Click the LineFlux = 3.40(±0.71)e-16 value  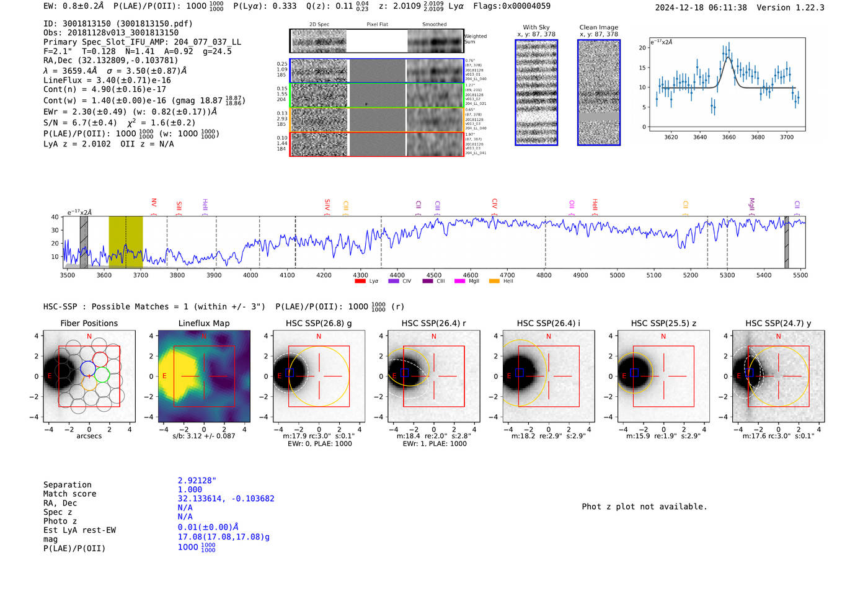[x=107, y=80]
